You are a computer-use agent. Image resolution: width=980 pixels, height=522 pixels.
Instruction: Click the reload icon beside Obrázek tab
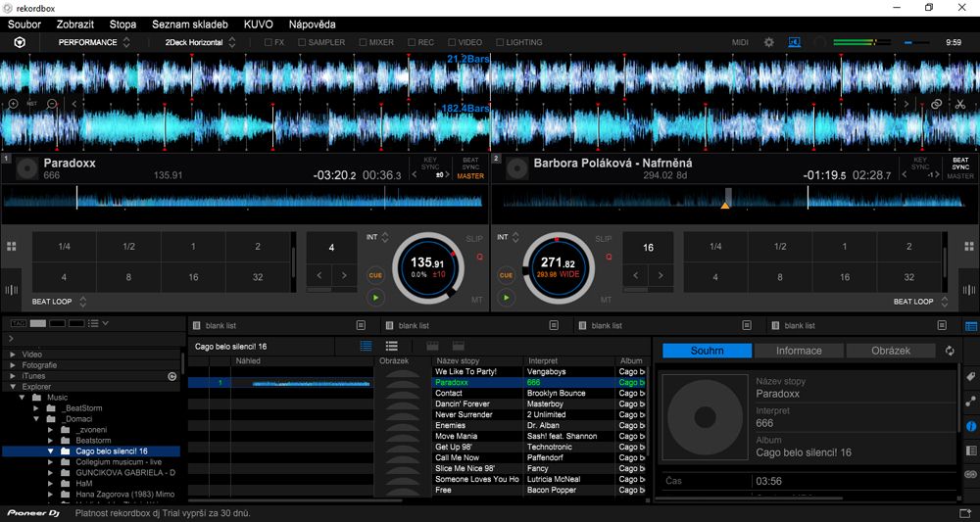[x=950, y=351]
